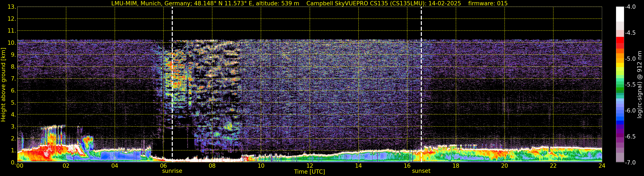Click the '18' time tick label

456,166
